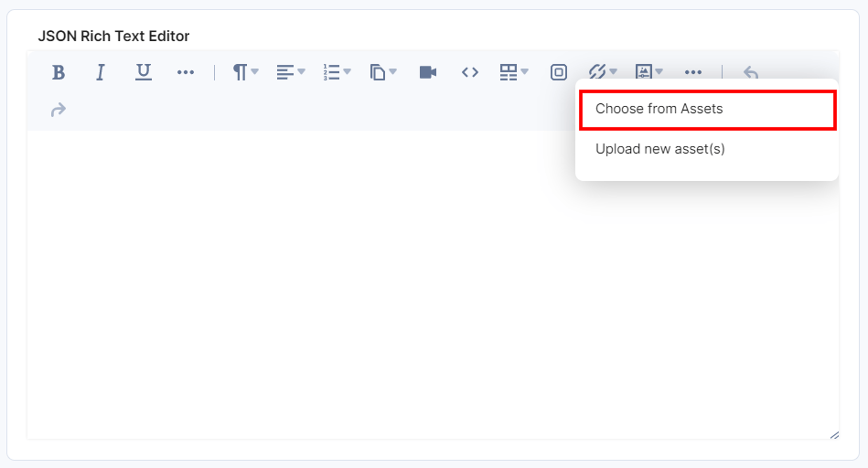Expand the alignment dropdown arrow
Image resolution: width=868 pixels, height=468 pixels.
(302, 71)
